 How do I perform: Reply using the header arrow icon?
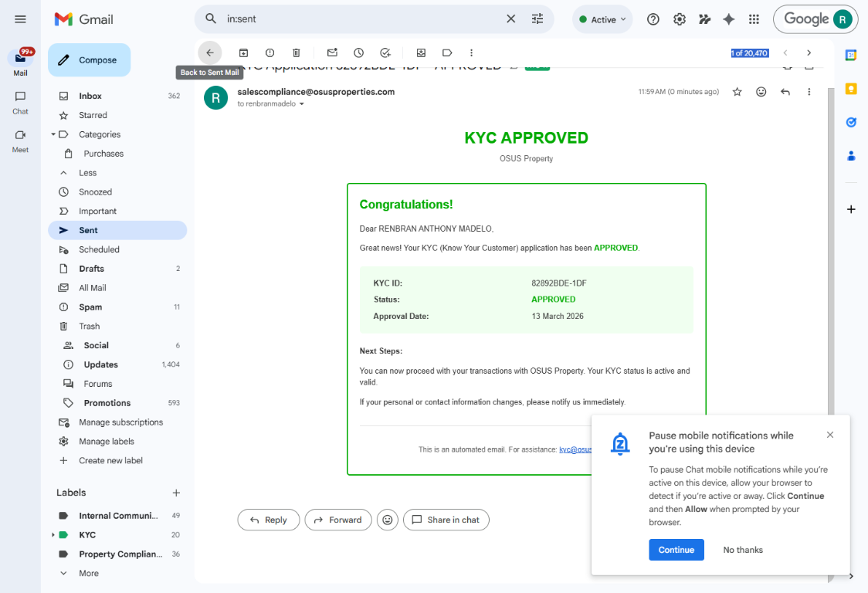click(x=785, y=92)
